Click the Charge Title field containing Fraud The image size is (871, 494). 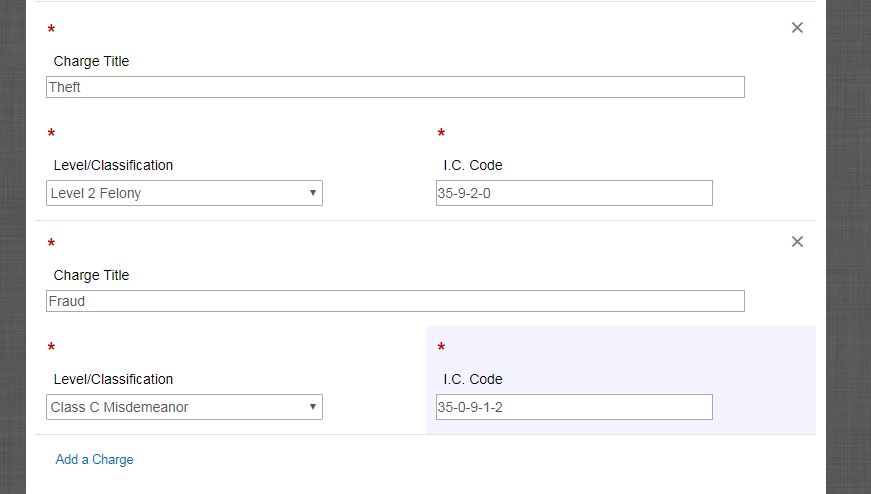395,301
